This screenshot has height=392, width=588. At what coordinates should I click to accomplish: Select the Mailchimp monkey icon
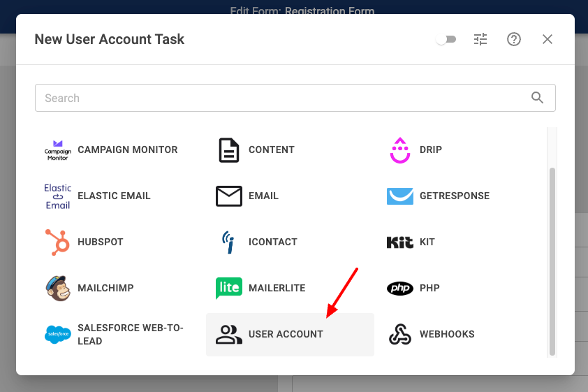57,288
